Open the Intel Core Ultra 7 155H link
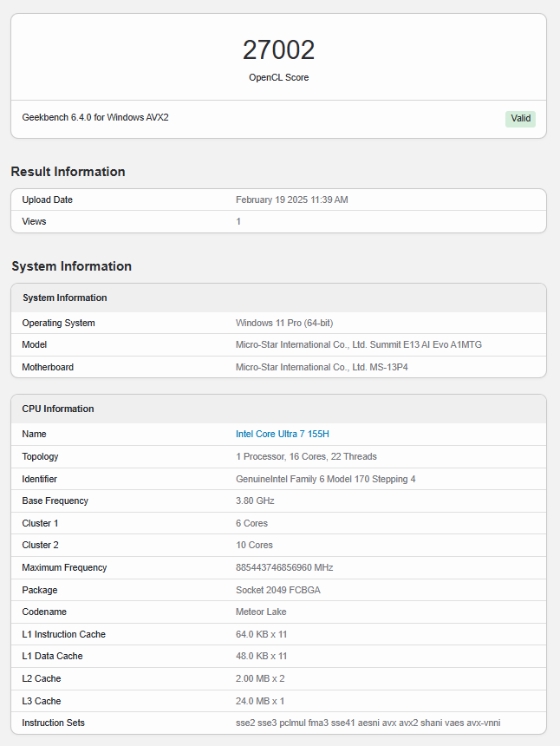Image resolution: width=560 pixels, height=746 pixels. point(283,434)
